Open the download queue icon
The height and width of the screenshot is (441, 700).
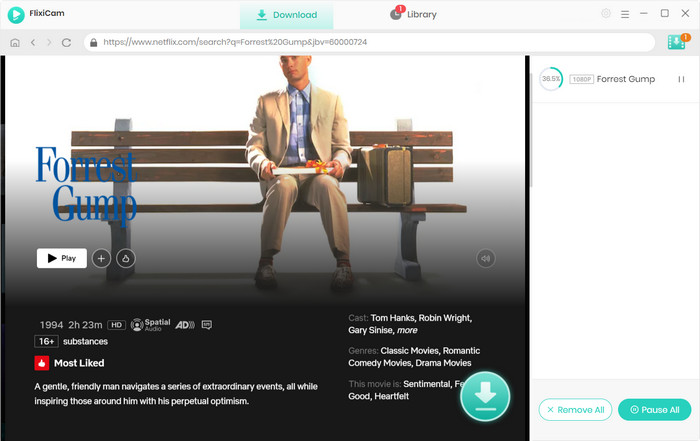click(x=677, y=42)
